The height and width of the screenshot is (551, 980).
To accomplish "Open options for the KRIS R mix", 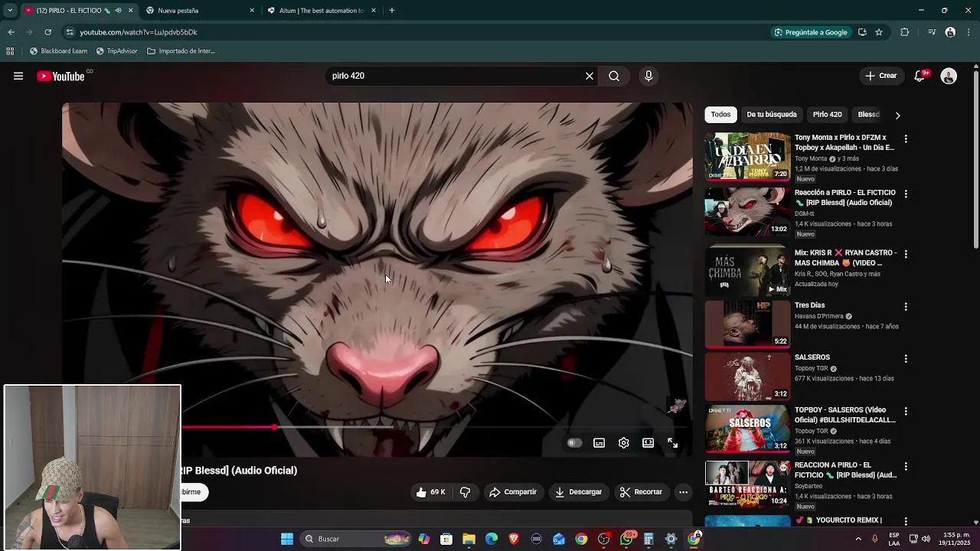I will (x=906, y=253).
